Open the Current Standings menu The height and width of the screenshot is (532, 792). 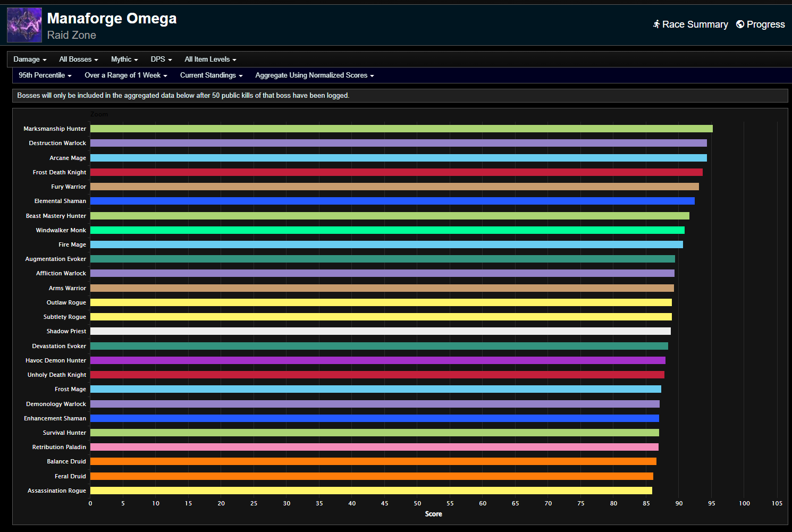[211, 75]
